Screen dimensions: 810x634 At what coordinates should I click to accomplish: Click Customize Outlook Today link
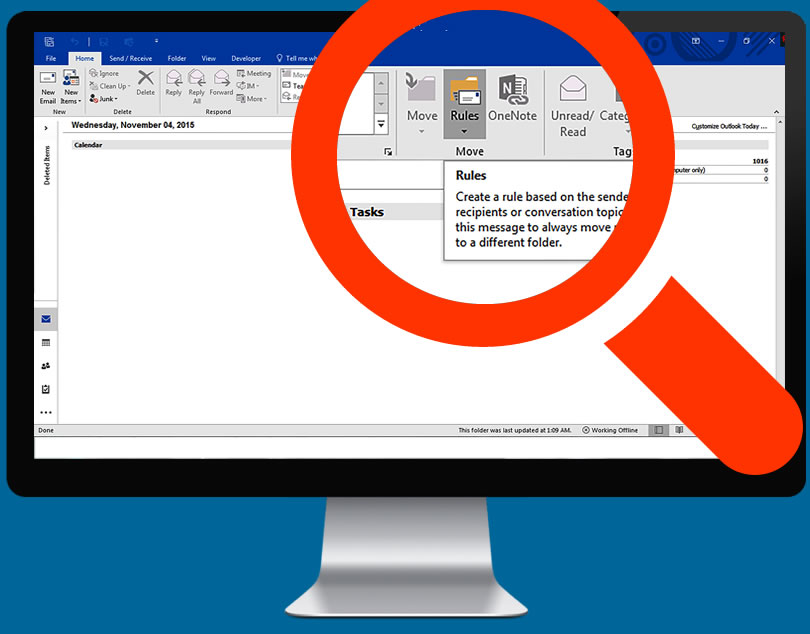tap(730, 127)
